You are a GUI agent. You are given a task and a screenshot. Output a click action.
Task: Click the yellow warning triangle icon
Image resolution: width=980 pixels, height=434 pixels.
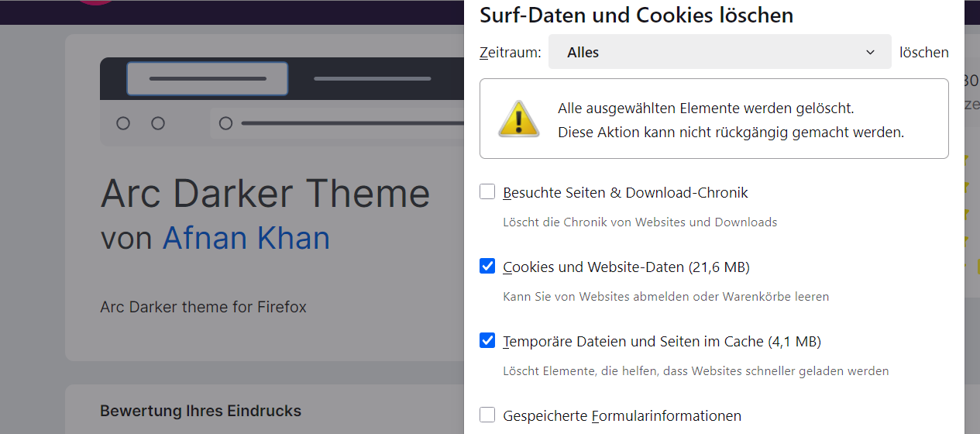pyautogui.click(x=518, y=119)
